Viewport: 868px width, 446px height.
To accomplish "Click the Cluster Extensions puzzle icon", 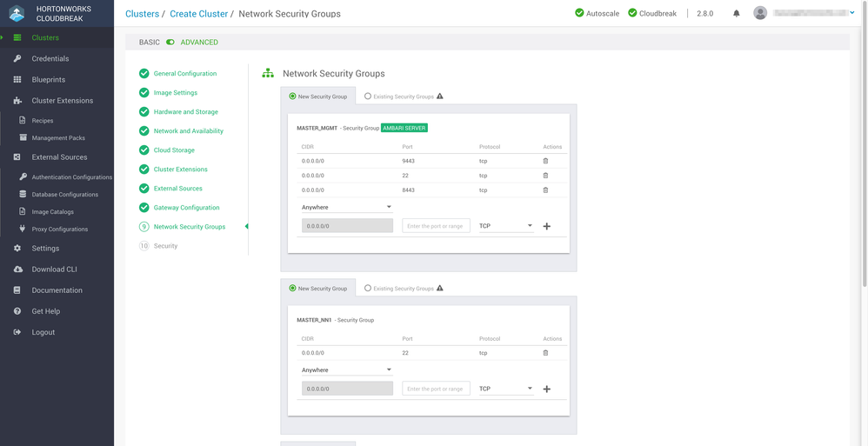I will (x=17, y=101).
